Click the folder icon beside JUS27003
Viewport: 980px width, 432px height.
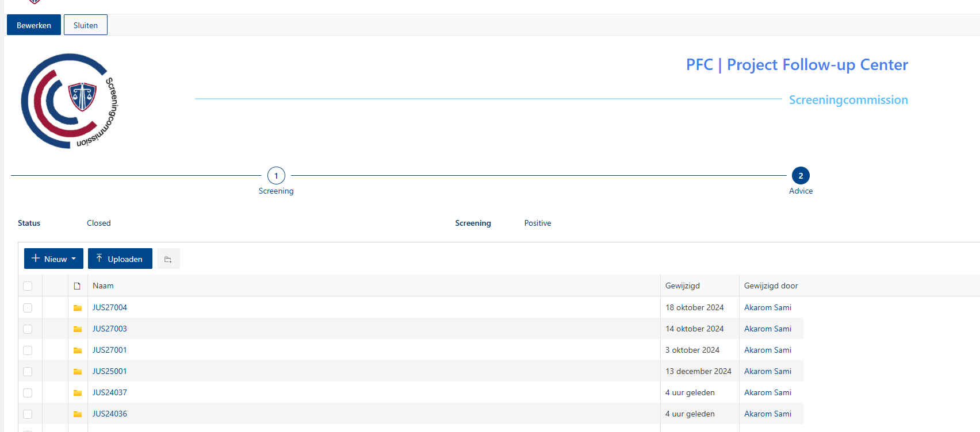pyautogui.click(x=78, y=329)
